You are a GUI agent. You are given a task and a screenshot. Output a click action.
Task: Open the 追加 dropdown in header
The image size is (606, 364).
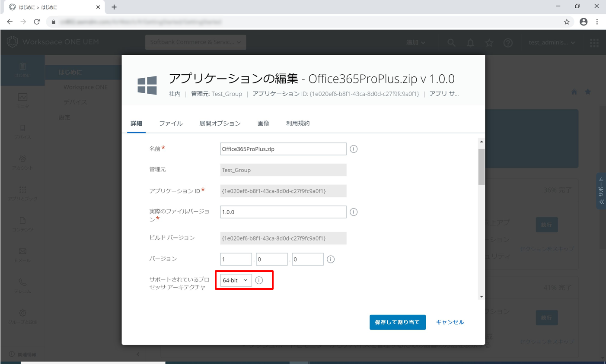click(415, 42)
